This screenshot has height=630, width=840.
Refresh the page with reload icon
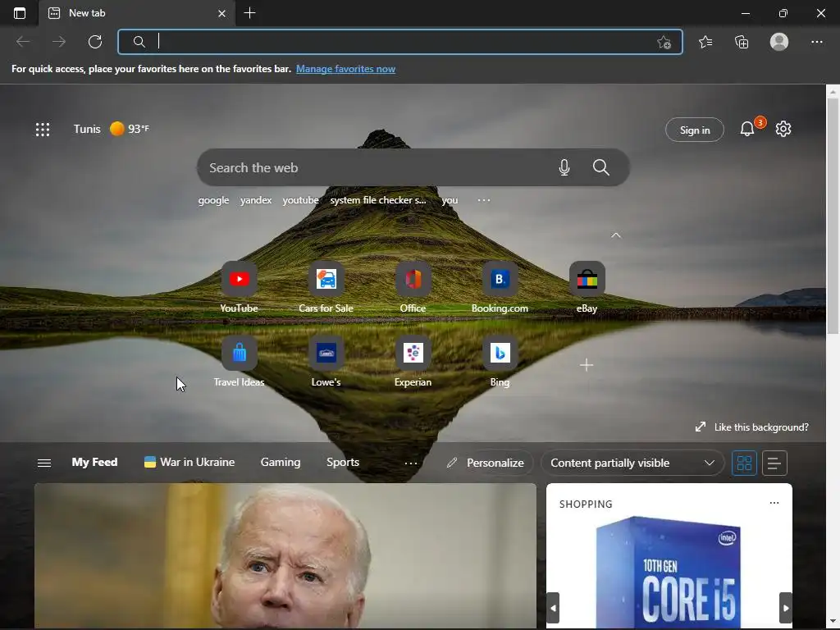[95, 42]
